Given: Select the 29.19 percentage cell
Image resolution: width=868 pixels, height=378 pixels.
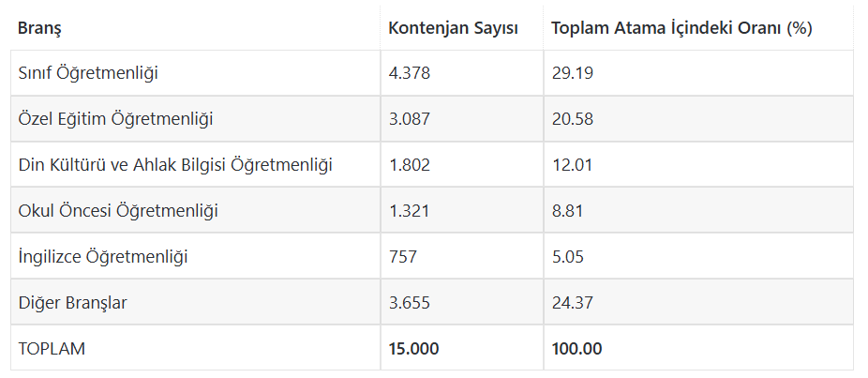Looking at the screenshot, I should tap(572, 73).
